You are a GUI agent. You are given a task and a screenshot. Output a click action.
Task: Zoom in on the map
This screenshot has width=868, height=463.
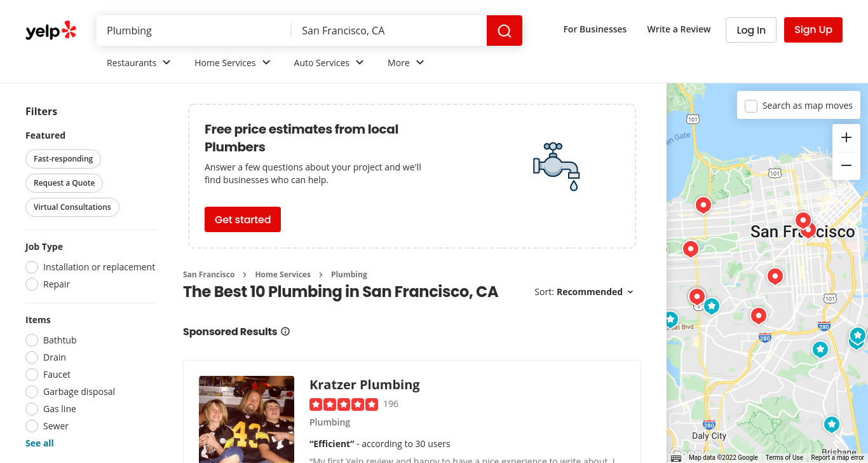pyautogui.click(x=846, y=137)
